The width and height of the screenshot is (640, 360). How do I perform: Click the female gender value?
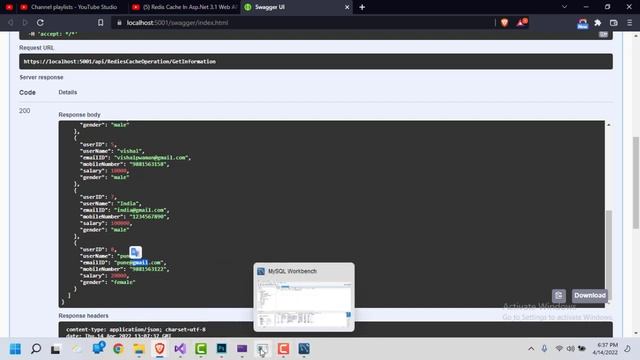(x=123, y=282)
